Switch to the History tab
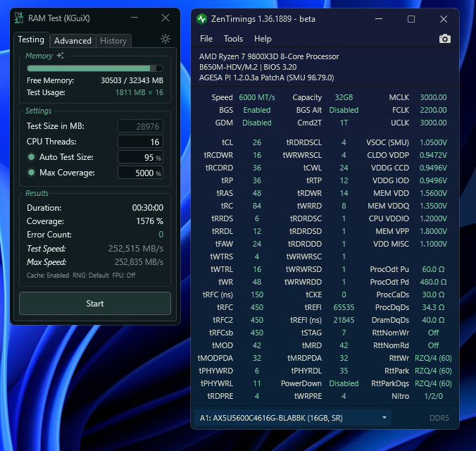This screenshot has width=476, height=451. click(113, 41)
